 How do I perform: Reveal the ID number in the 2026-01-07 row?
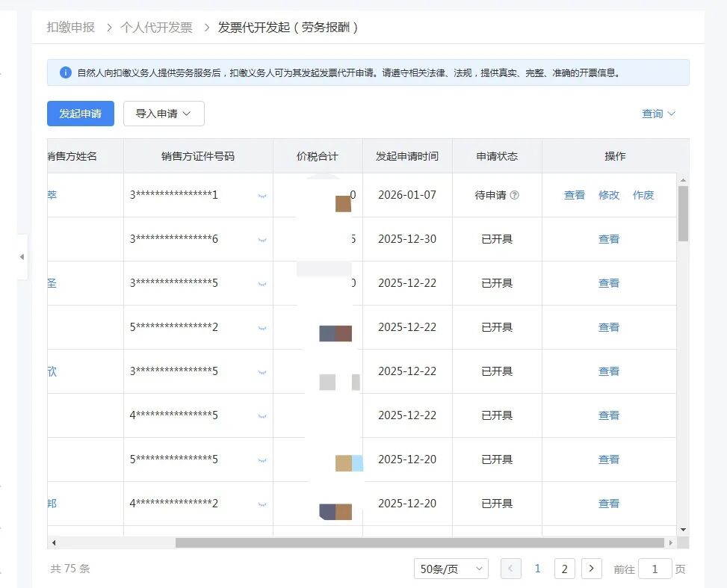pos(262,196)
